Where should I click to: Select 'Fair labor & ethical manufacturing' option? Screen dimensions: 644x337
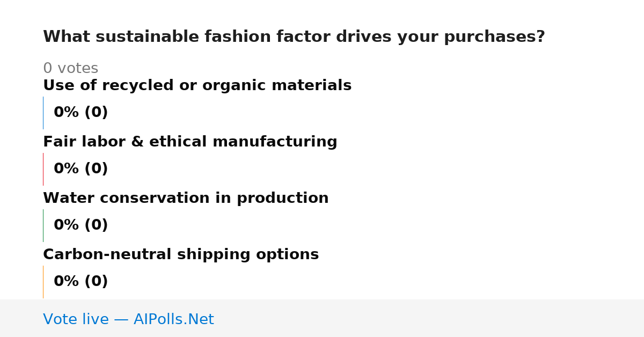click(190, 142)
